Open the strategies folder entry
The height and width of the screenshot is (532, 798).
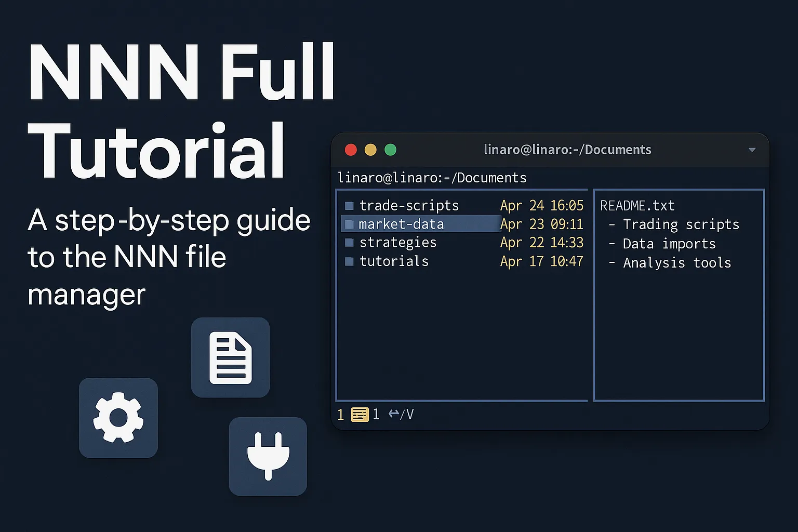[398, 243]
